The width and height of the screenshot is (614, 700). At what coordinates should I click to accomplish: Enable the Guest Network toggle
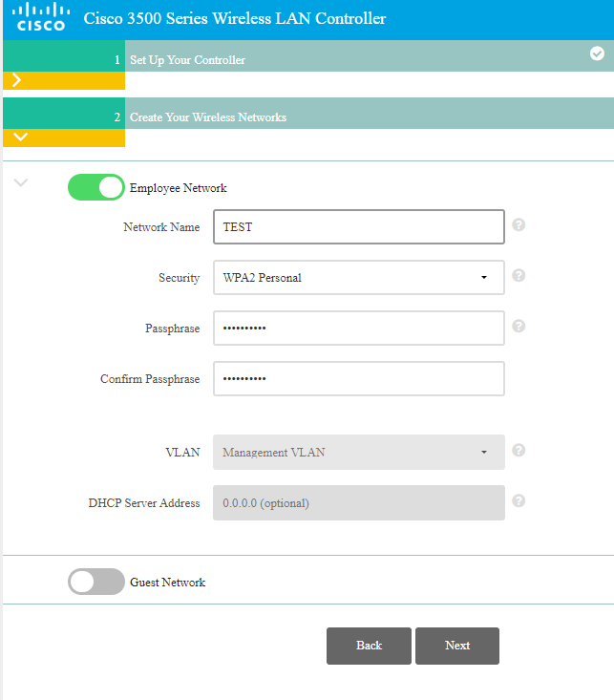pos(96,582)
